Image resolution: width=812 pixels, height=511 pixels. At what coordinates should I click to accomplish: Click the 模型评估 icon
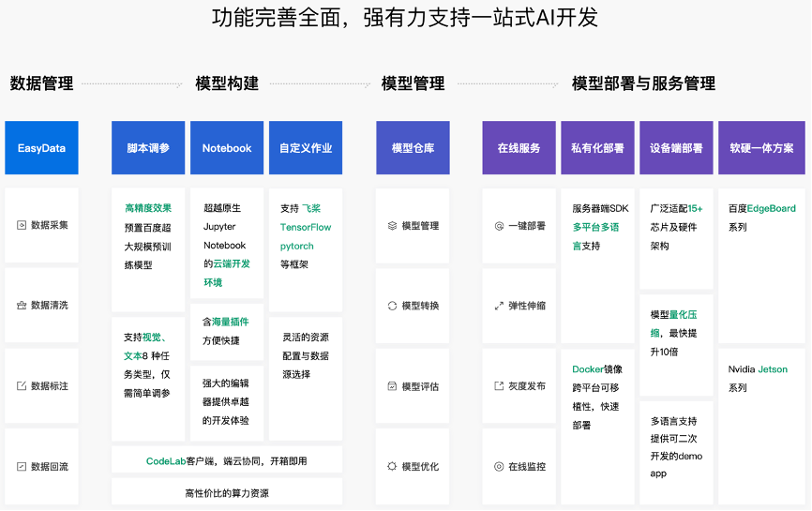tap(392, 386)
